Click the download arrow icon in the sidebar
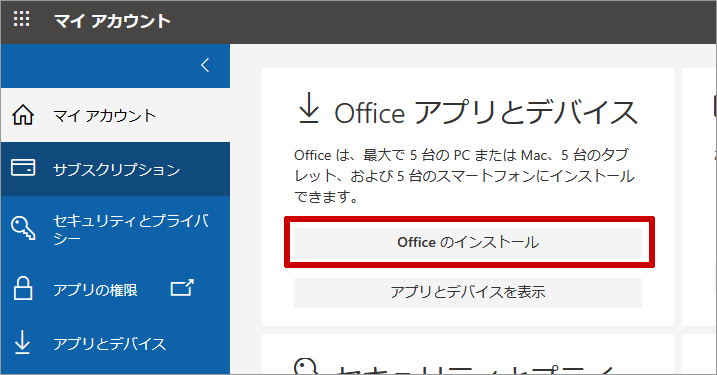The width and height of the screenshot is (717, 375). point(22,343)
